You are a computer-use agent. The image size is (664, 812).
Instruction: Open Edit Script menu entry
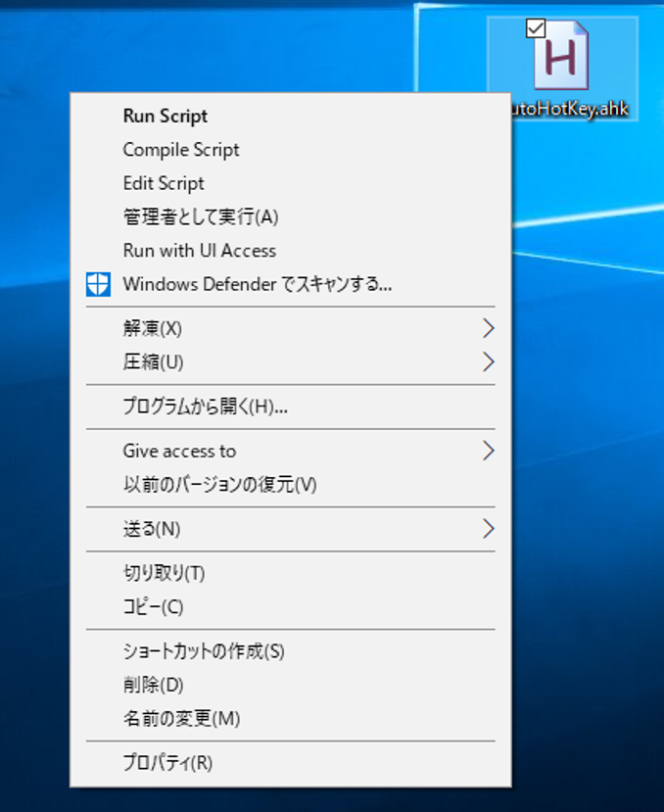click(291, 183)
